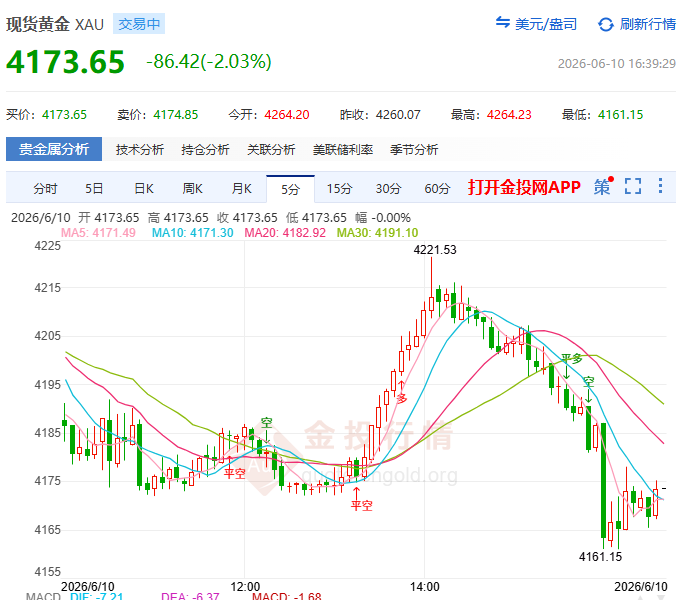Image resolution: width=680 pixels, height=600 pixels.
Task: Click the 刷新行情 text button
Action: (647, 24)
